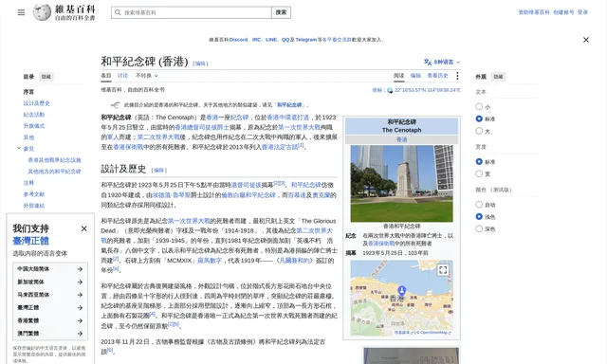Jump to 升旗儀式 in contents

[x=34, y=126]
